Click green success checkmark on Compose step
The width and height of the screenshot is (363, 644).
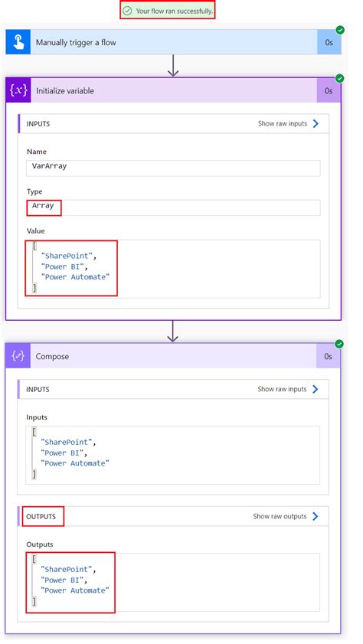[x=339, y=344]
